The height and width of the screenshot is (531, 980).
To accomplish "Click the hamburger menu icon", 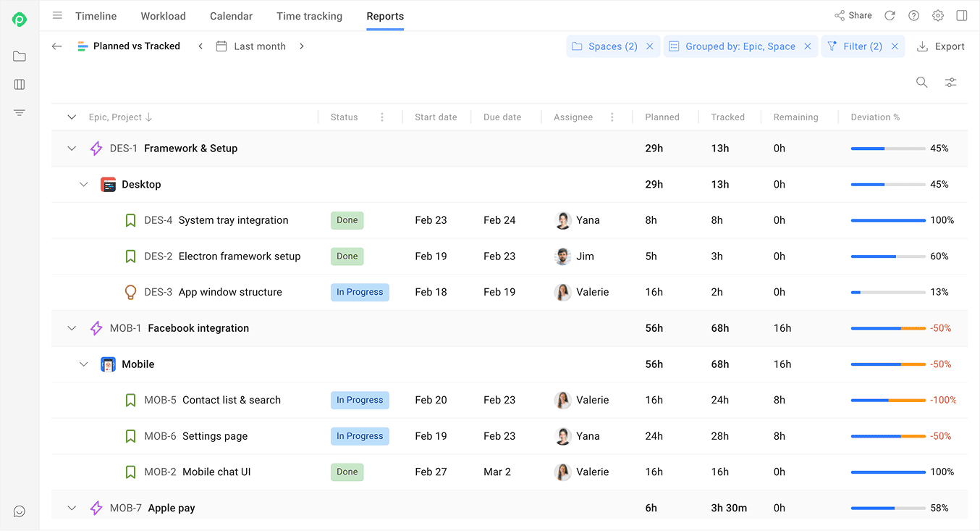I will 58,16.
